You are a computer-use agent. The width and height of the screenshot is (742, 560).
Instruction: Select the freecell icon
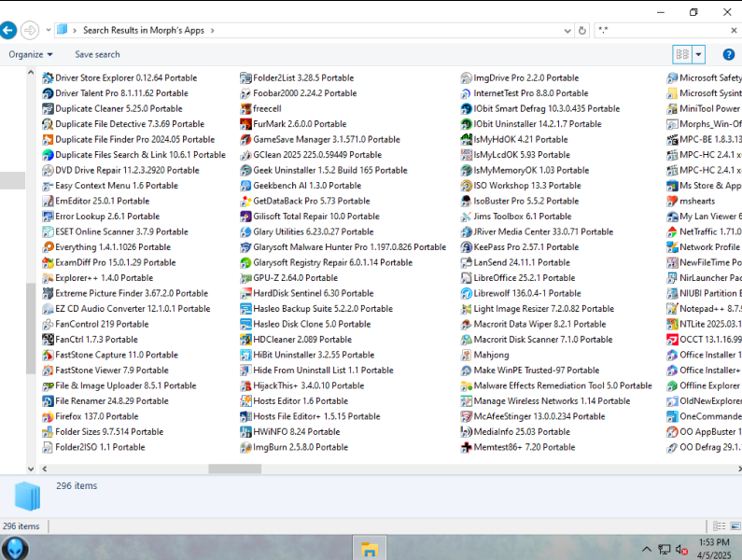(245, 108)
